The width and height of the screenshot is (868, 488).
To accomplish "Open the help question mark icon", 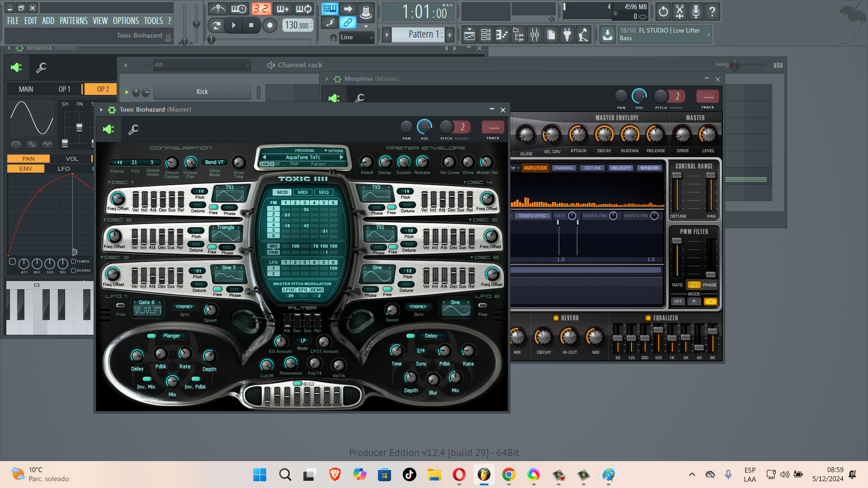I will 712,11.
